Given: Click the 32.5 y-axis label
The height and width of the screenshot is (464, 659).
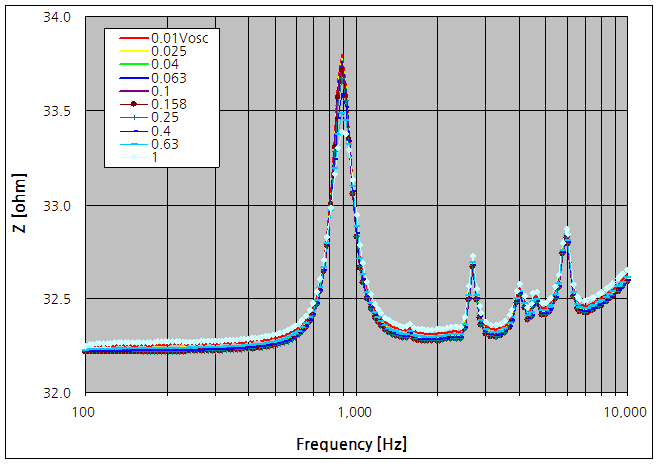Looking at the screenshot, I should tap(57, 299).
